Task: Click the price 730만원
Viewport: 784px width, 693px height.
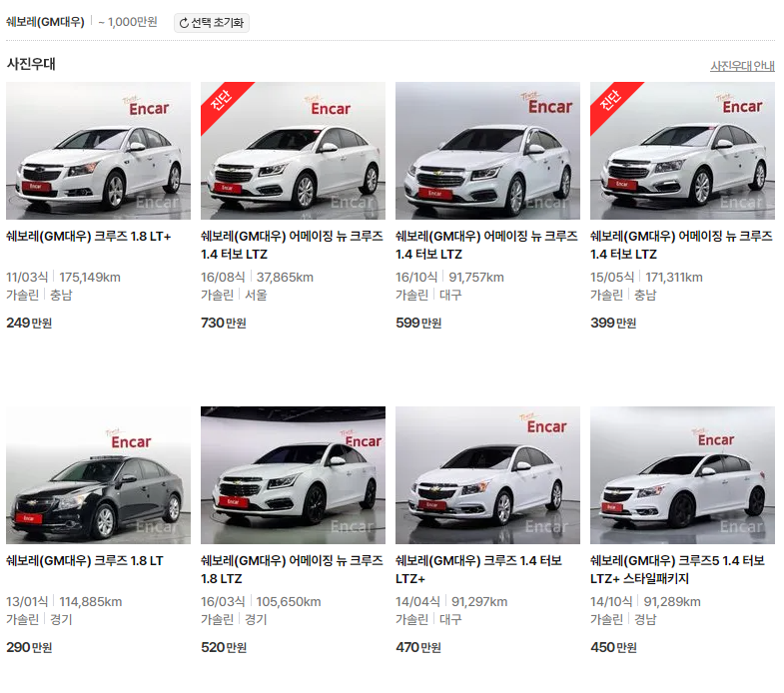Action: pyautogui.click(x=224, y=323)
